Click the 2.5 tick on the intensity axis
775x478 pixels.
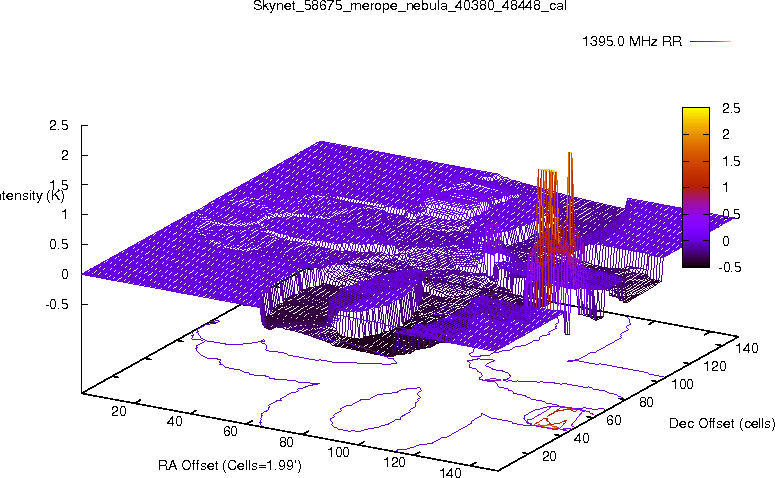point(59,126)
